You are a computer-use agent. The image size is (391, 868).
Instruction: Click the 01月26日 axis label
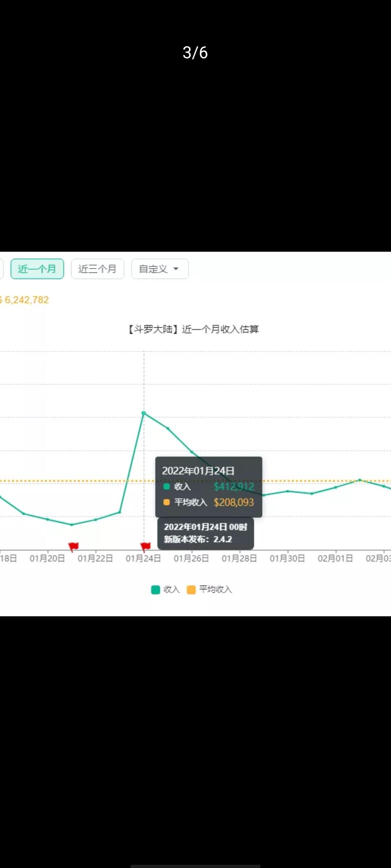pyautogui.click(x=191, y=558)
